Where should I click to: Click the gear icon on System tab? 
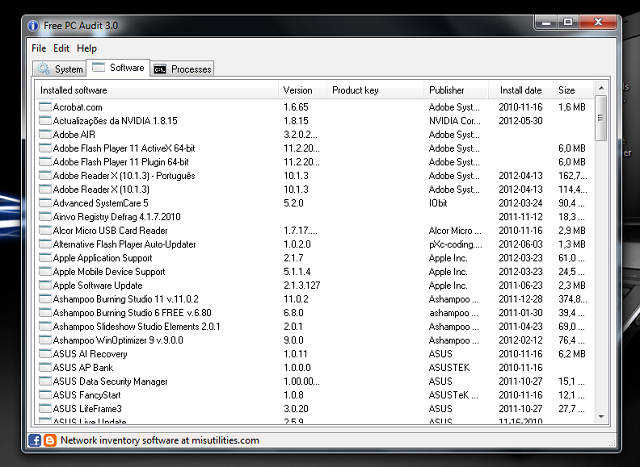click(x=44, y=69)
